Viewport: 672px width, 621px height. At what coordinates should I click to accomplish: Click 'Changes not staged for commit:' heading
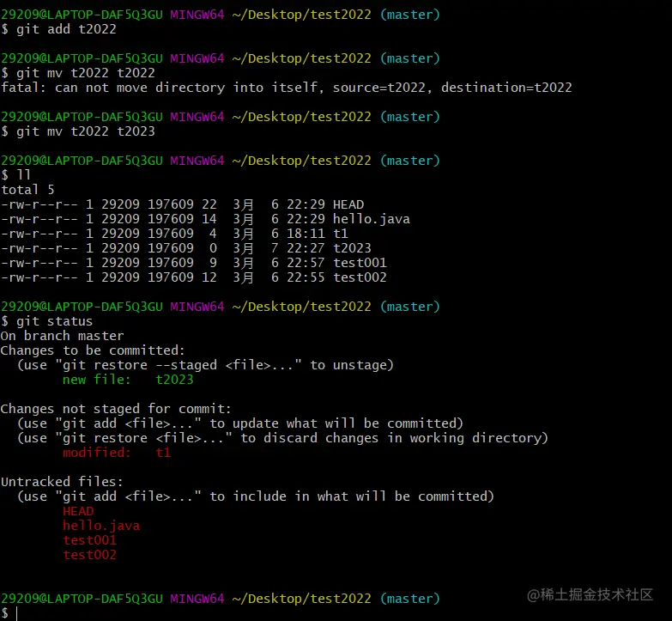pos(116,409)
